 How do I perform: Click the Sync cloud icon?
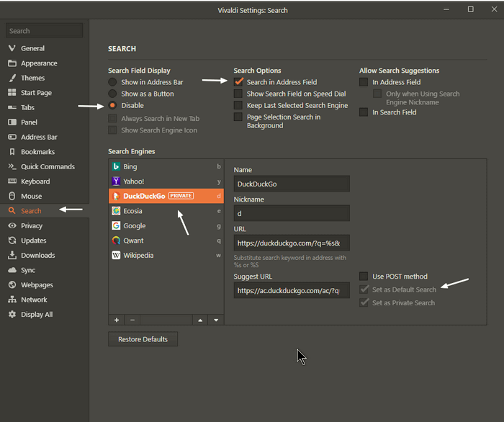click(x=12, y=270)
